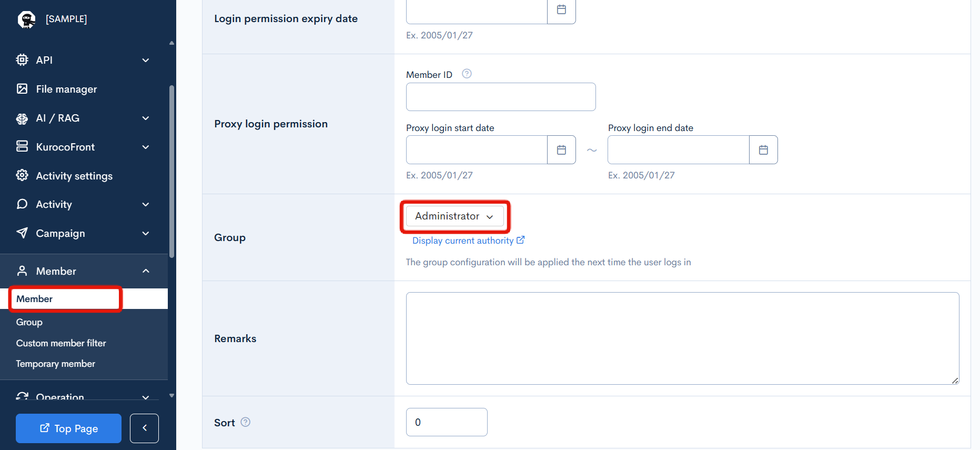Image resolution: width=980 pixels, height=450 pixels.
Task: Open the Display current authority link
Action: point(463,241)
